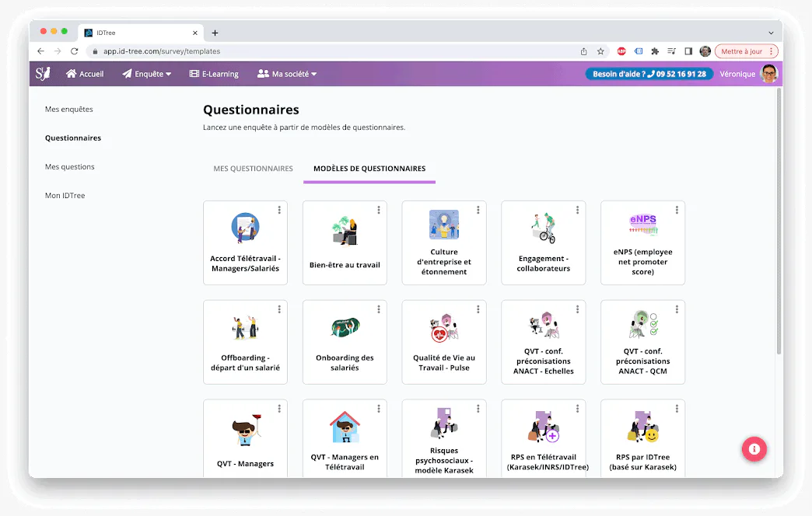Open the browser extensions puzzle icon

coord(655,51)
